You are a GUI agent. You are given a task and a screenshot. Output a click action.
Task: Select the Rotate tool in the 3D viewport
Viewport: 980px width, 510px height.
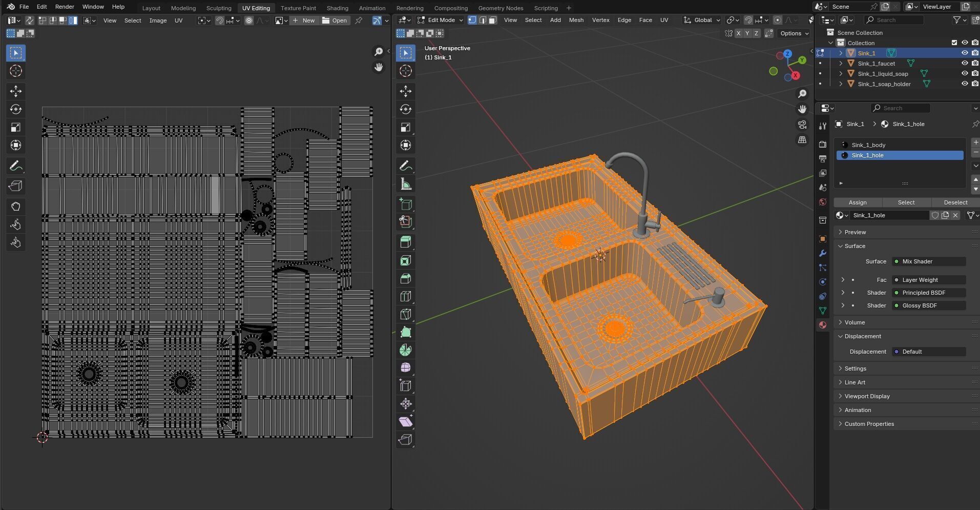[x=406, y=109]
